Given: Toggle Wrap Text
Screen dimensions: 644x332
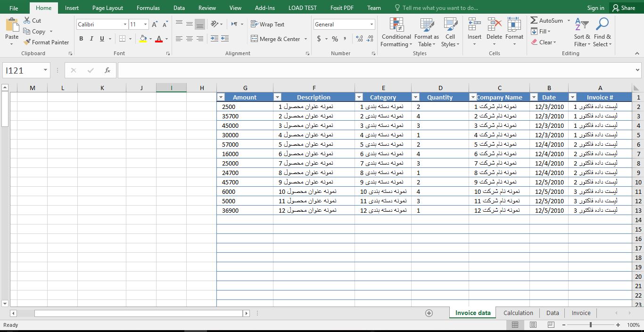Looking at the screenshot, I should [268, 24].
